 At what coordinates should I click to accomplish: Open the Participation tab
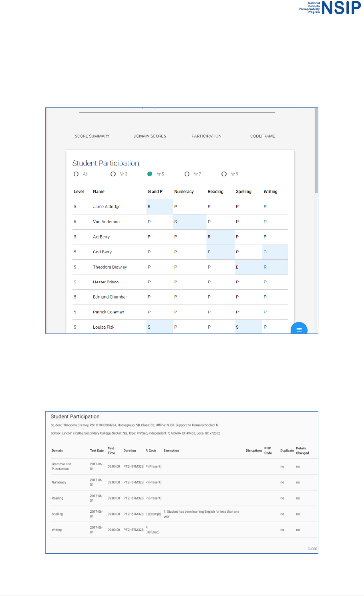(x=206, y=136)
